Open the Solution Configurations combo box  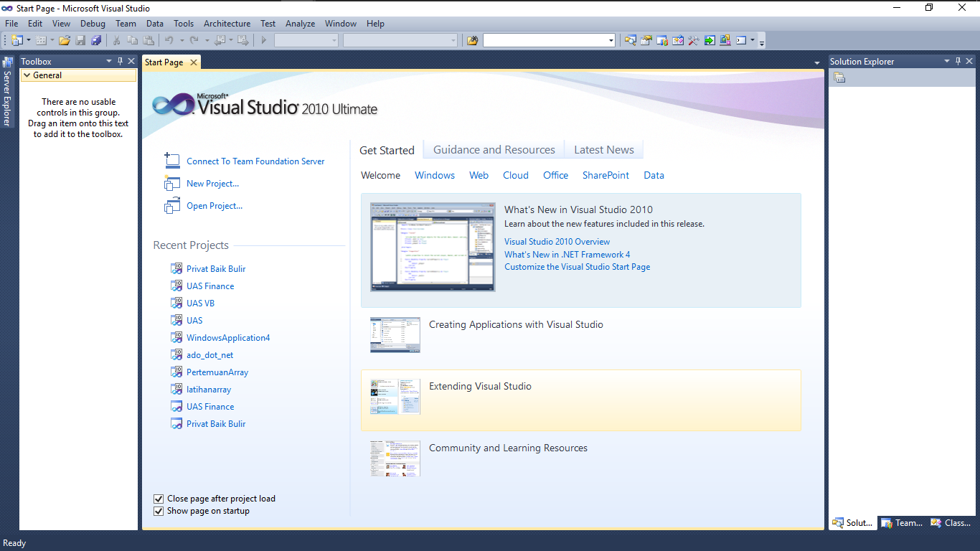pyautogui.click(x=306, y=40)
